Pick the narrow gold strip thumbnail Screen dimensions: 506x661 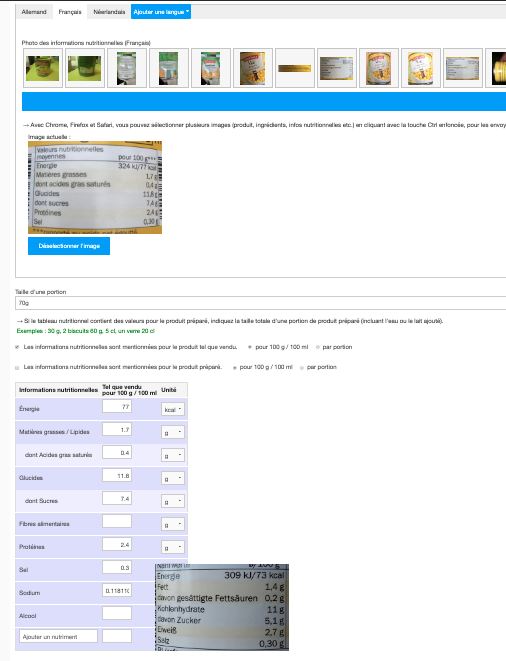pyautogui.click(x=295, y=68)
